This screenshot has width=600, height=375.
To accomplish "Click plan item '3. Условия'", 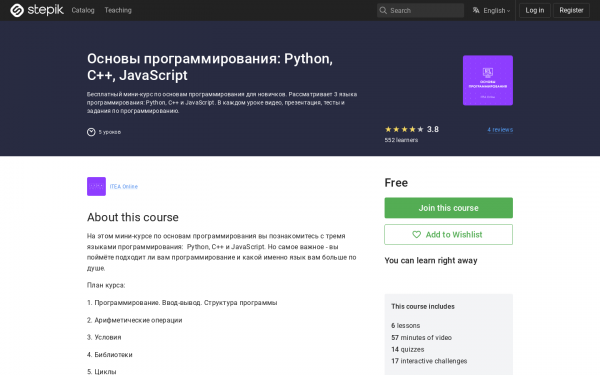I will pyautogui.click(x=104, y=338).
